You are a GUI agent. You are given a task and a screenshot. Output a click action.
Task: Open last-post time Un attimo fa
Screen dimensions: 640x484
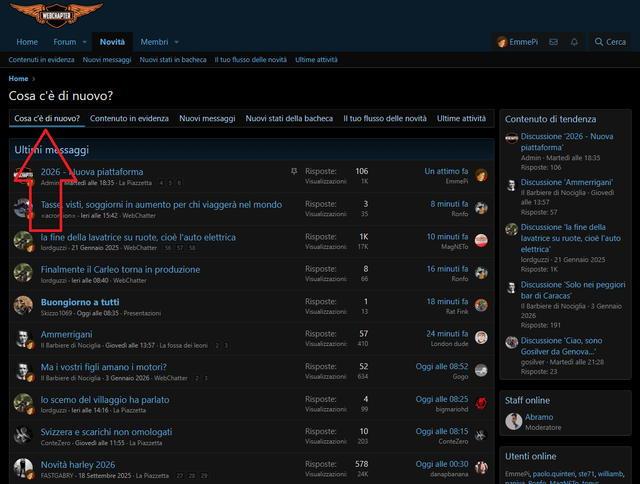coord(446,171)
